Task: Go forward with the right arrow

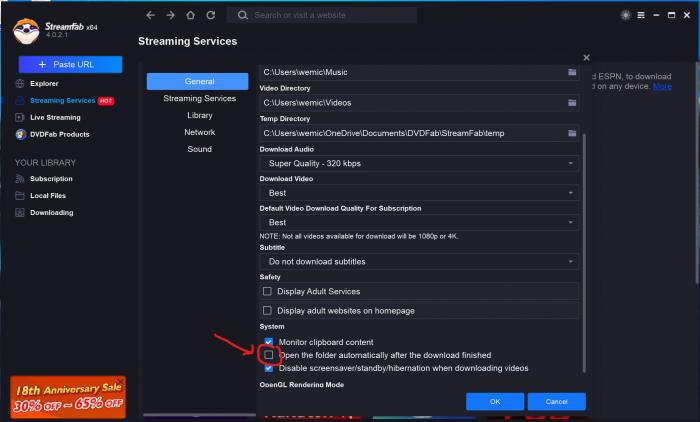Action: point(171,15)
